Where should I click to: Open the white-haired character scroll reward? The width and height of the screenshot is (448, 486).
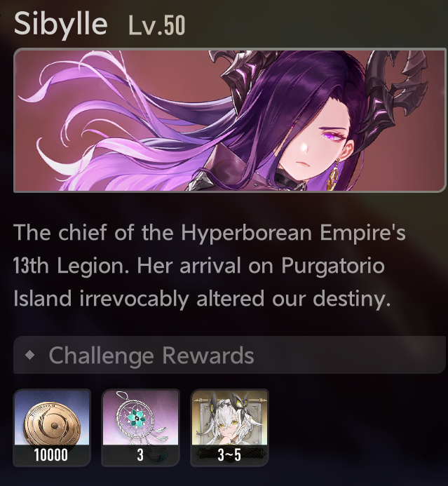tap(229, 427)
